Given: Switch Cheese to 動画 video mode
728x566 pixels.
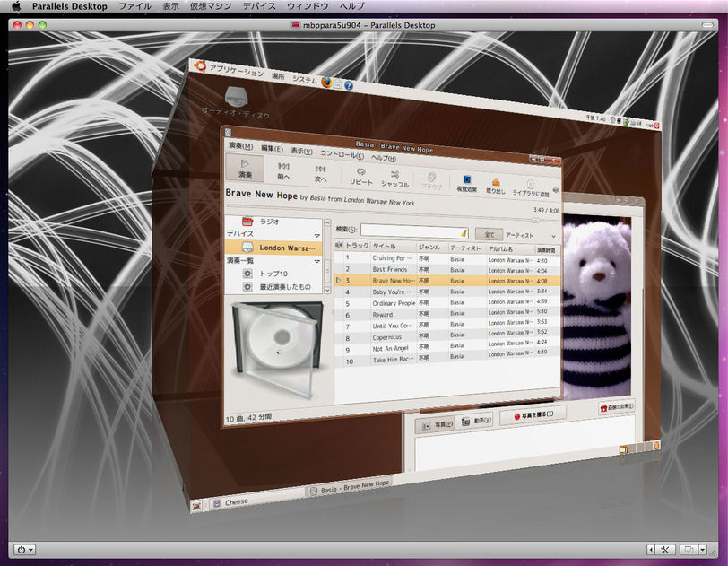Looking at the screenshot, I should [x=476, y=421].
